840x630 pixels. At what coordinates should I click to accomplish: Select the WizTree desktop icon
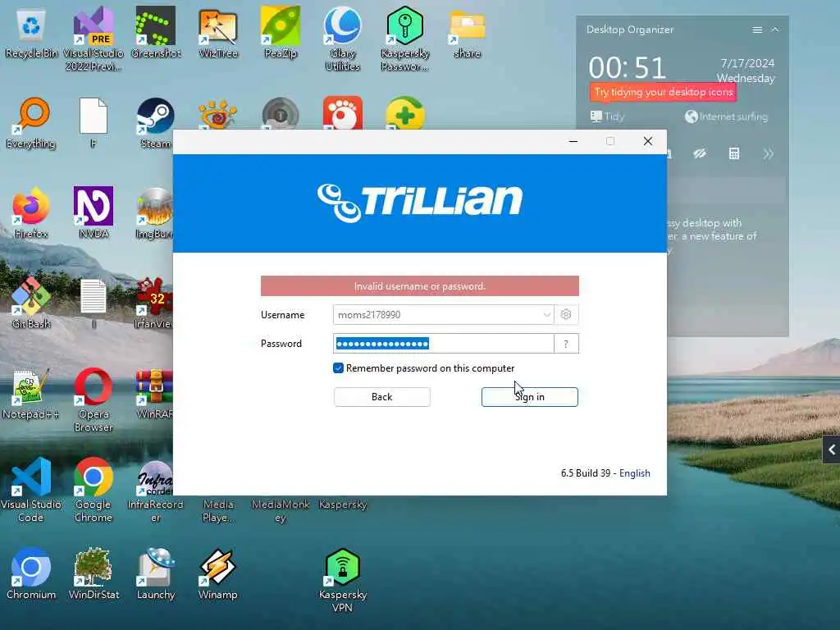217,32
